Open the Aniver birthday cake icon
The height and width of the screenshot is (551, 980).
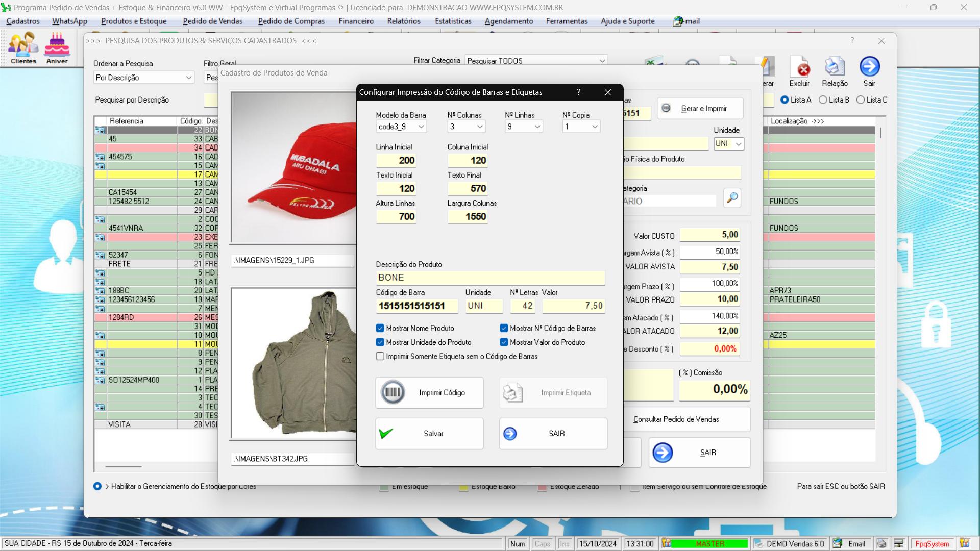(57, 48)
